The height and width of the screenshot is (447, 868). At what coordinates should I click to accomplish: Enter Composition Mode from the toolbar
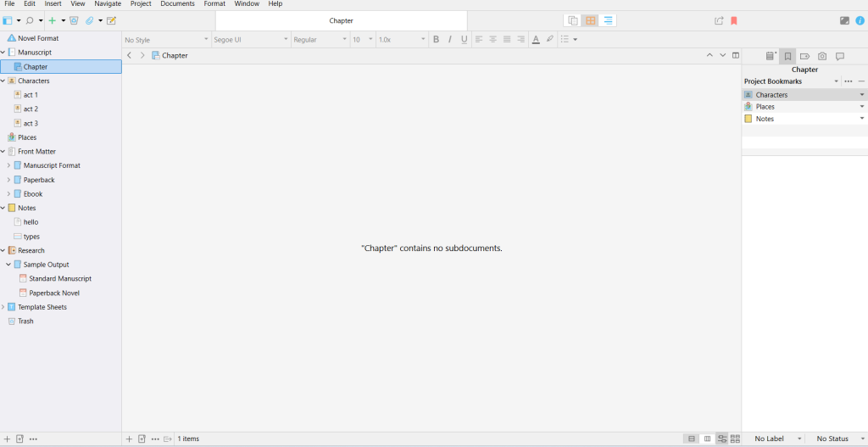click(844, 20)
